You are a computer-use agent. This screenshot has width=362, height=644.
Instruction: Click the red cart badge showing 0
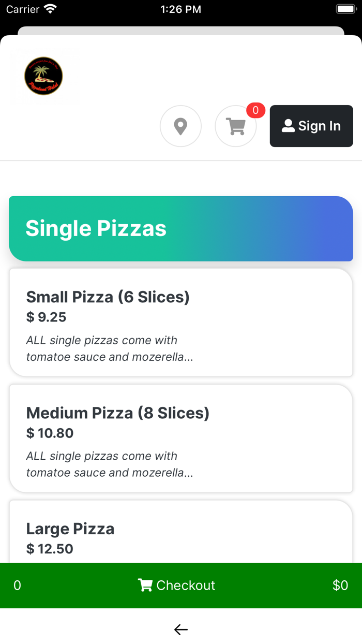(255, 110)
